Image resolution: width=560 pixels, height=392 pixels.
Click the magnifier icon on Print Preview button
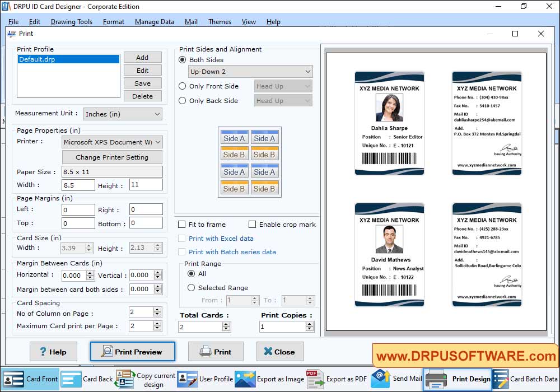tap(107, 351)
